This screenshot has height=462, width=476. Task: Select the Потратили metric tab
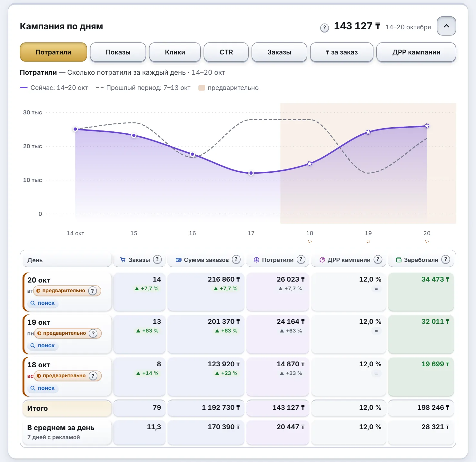point(54,52)
